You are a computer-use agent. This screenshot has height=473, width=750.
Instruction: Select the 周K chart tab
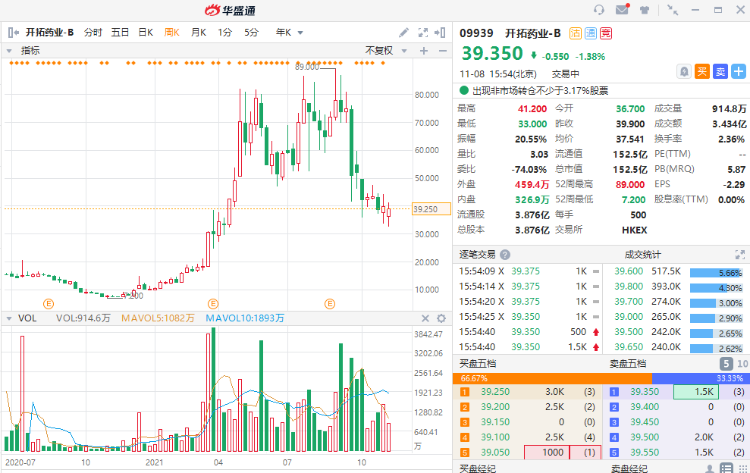[172, 33]
